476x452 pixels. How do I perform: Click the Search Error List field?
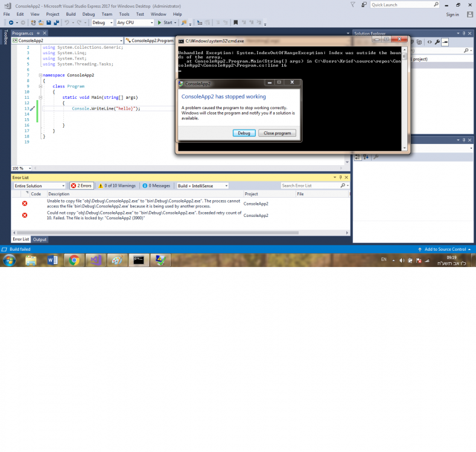pyautogui.click(x=311, y=186)
